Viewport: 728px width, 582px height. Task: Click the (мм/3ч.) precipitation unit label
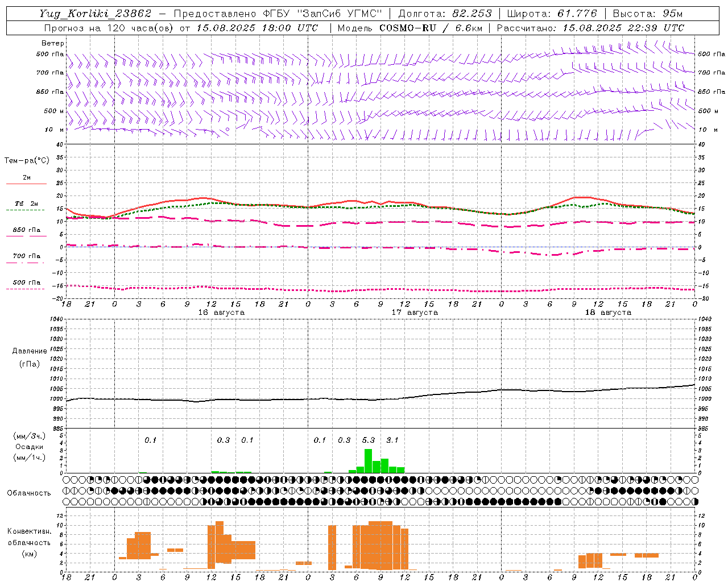click(x=29, y=436)
